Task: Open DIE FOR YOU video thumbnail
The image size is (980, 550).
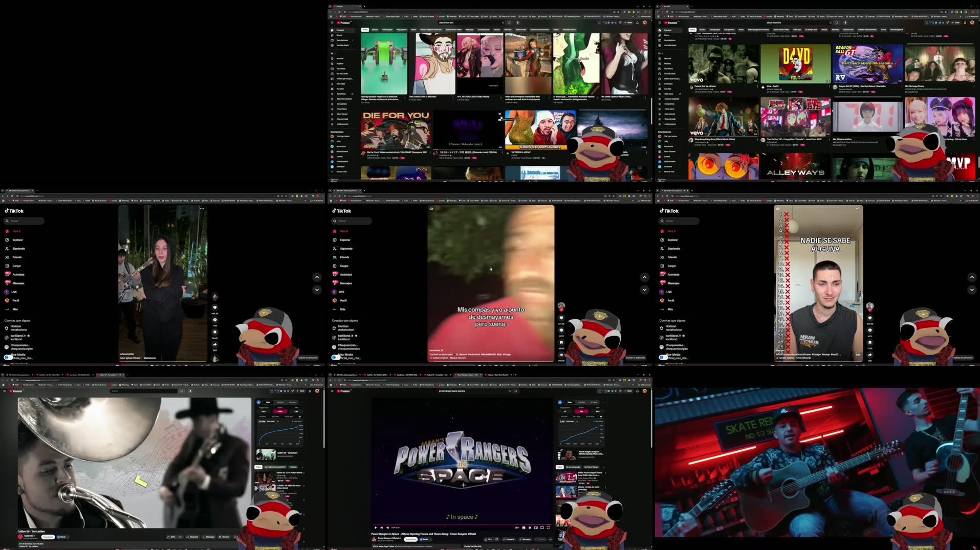Action: (x=396, y=130)
